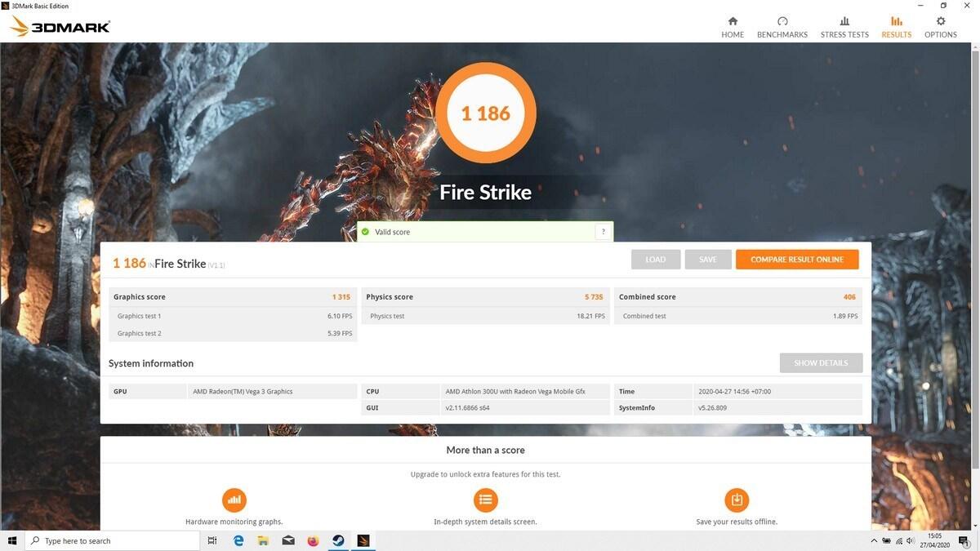This screenshot has width=980, height=551.
Task: Click the green Valid score check icon
Action: coord(365,232)
